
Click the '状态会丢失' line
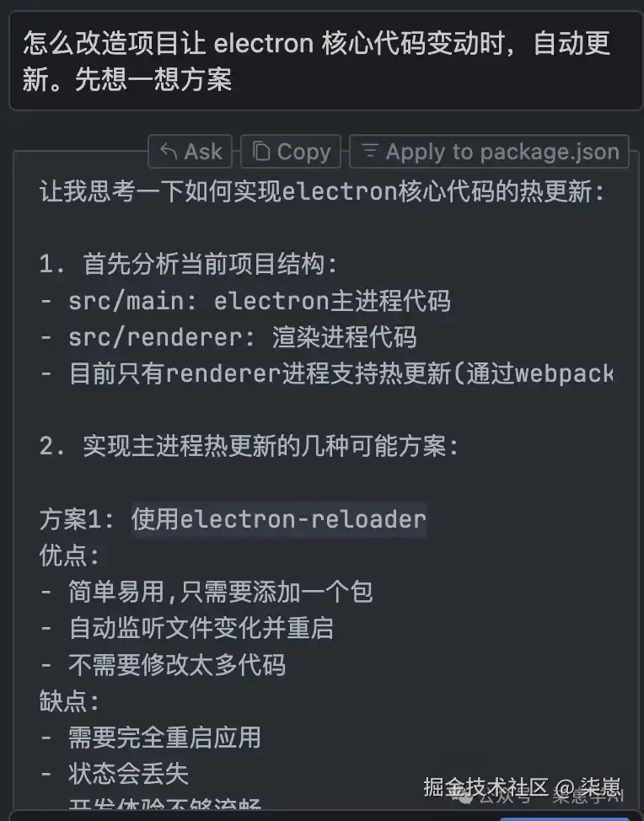(128, 773)
